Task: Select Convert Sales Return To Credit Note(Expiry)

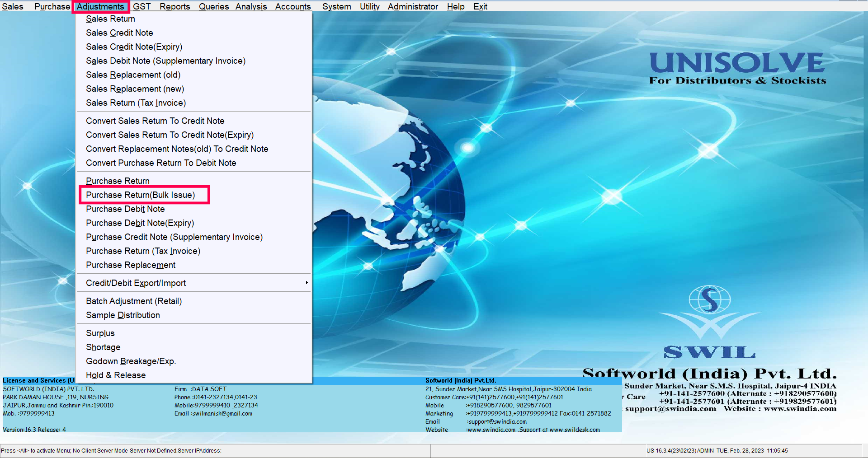Action: (x=194, y=135)
